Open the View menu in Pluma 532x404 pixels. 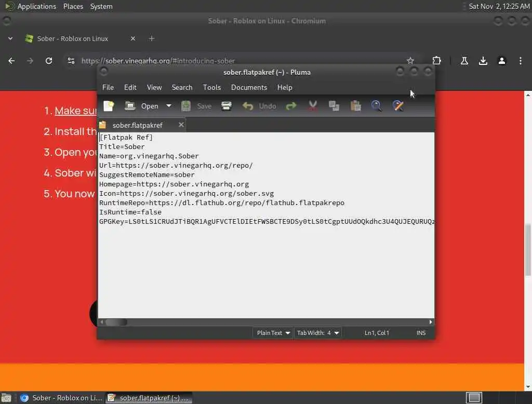154,88
